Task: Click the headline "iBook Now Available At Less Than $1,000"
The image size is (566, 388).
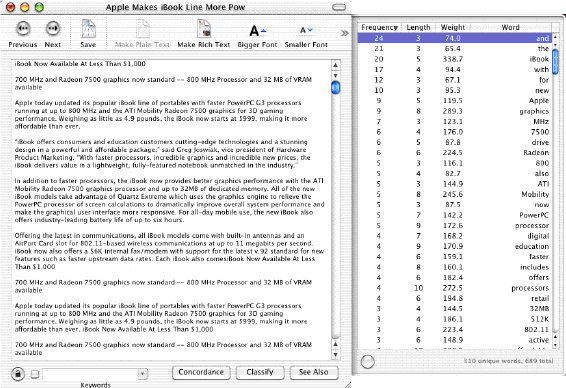Action: 80,64
